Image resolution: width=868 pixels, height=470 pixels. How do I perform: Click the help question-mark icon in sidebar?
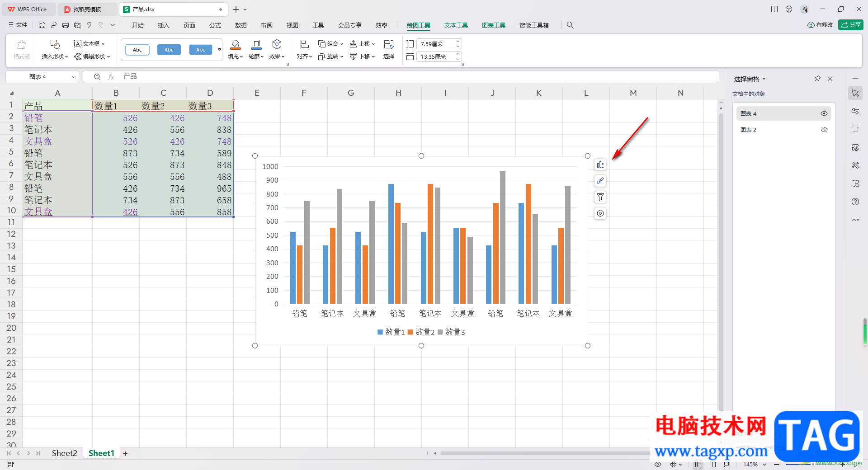click(x=855, y=202)
